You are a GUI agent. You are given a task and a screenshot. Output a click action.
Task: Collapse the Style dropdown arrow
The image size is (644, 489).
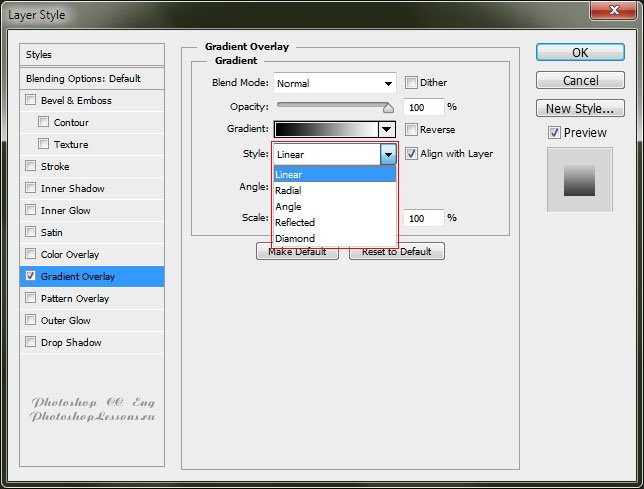pyautogui.click(x=388, y=154)
